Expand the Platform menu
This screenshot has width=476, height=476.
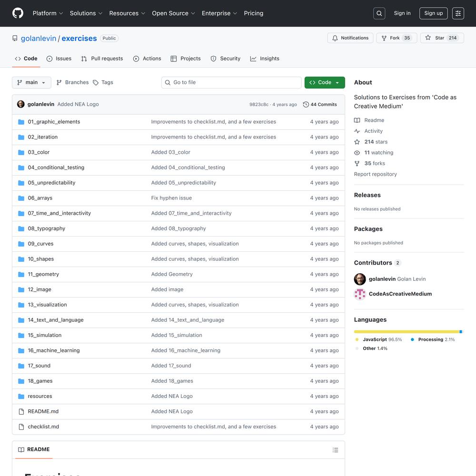[48, 13]
